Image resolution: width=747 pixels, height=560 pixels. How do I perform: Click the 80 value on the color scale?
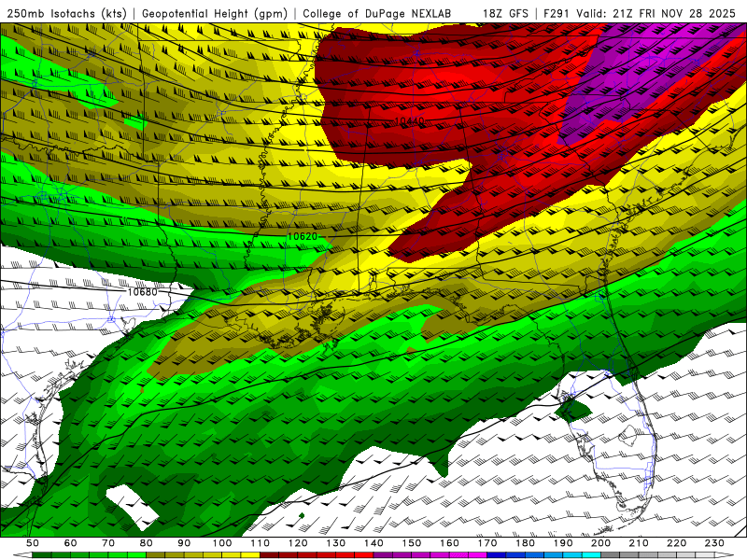tap(147, 543)
